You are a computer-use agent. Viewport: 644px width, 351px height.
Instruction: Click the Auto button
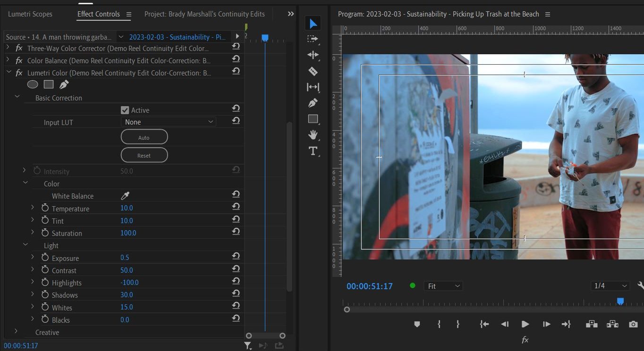coord(144,137)
